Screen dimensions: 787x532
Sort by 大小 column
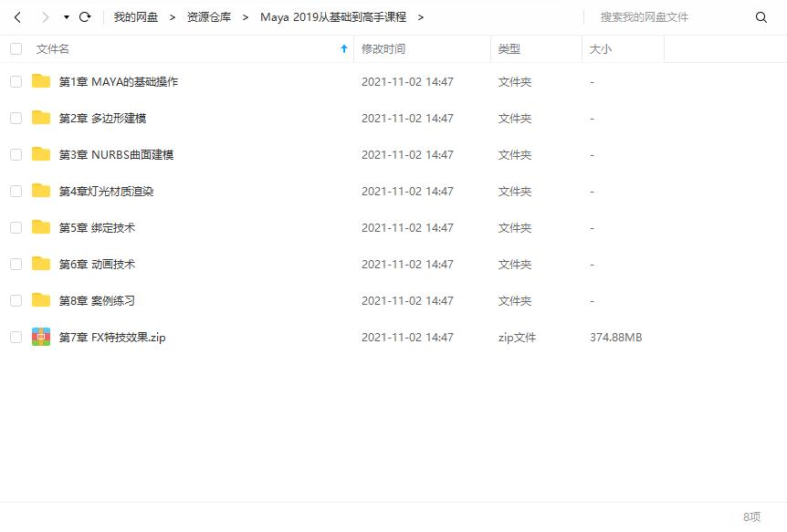600,48
